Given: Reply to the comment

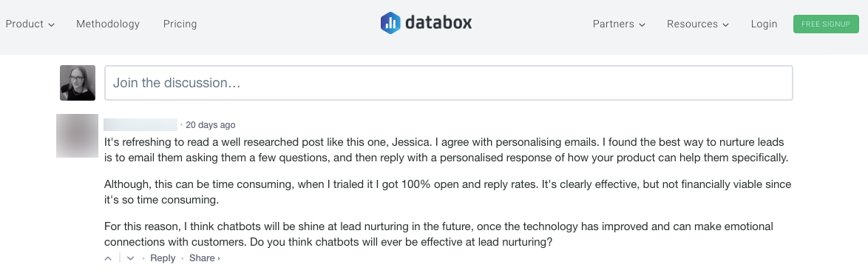Looking at the screenshot, I should click(163, 258).
